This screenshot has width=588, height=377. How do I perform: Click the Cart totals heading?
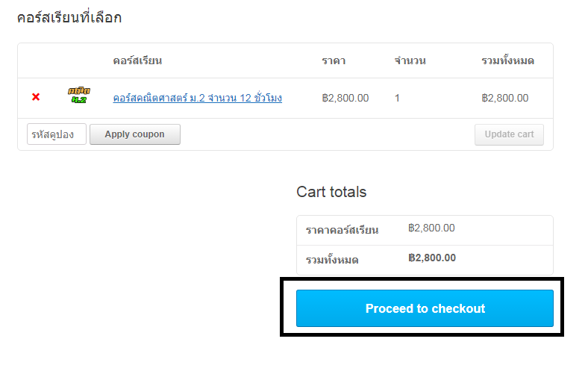tap(331, 192)
